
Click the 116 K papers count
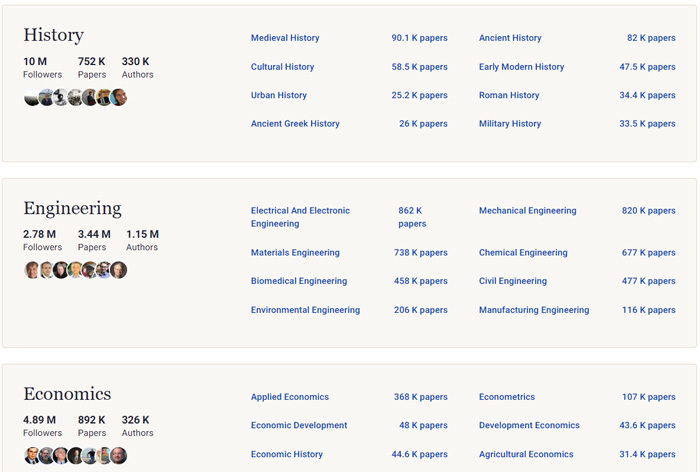point(649,309)
